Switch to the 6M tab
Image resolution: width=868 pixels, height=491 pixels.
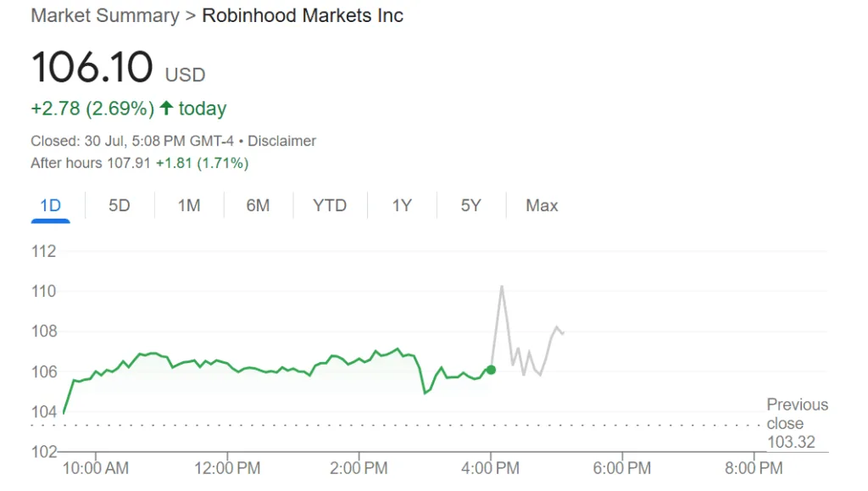(258, 205)
